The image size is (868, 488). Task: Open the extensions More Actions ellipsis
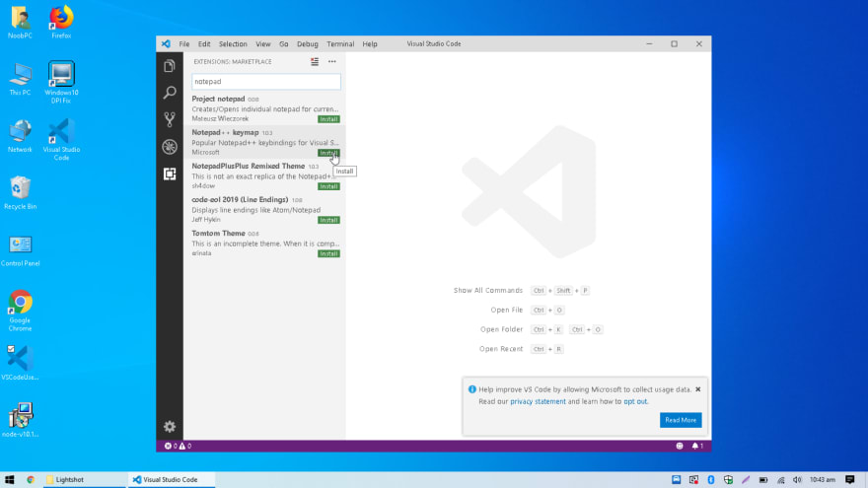pyautogui.click(x=331, y=61)
